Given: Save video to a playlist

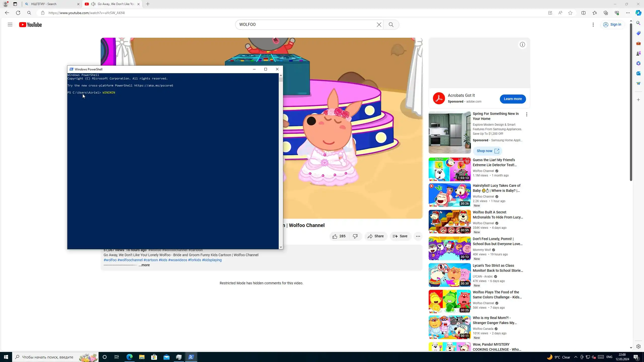Looking at the screenshot, I should click(400, 236).
